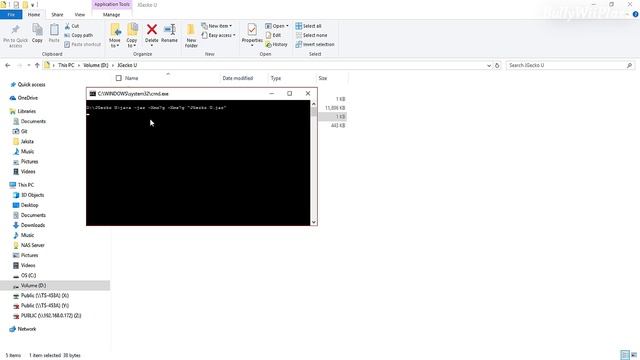Click Select all in ribbon
The width and height of the screenshot is (640, 360).
[309, 26]
